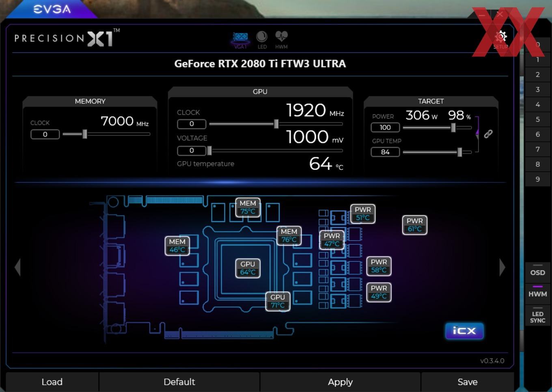Screen dimensions: 552x392
Task: Select profile slot 9
Action: (x=538, y=179)
